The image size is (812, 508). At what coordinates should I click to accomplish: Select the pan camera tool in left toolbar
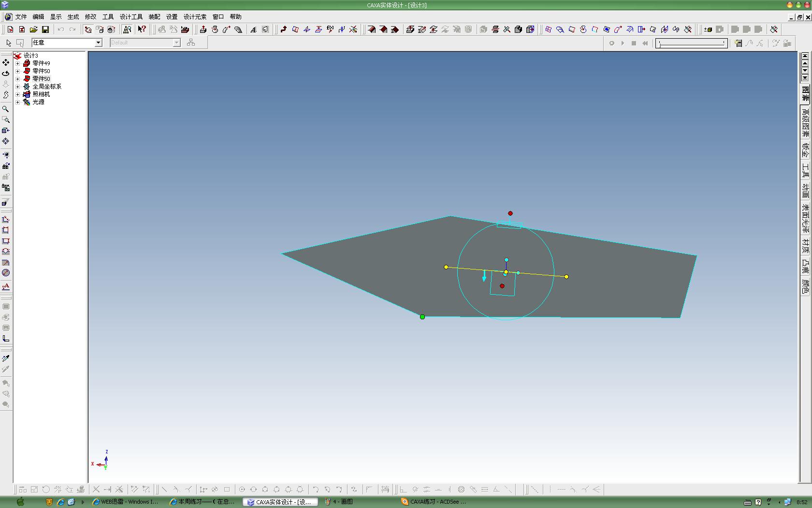pos(6,62)
